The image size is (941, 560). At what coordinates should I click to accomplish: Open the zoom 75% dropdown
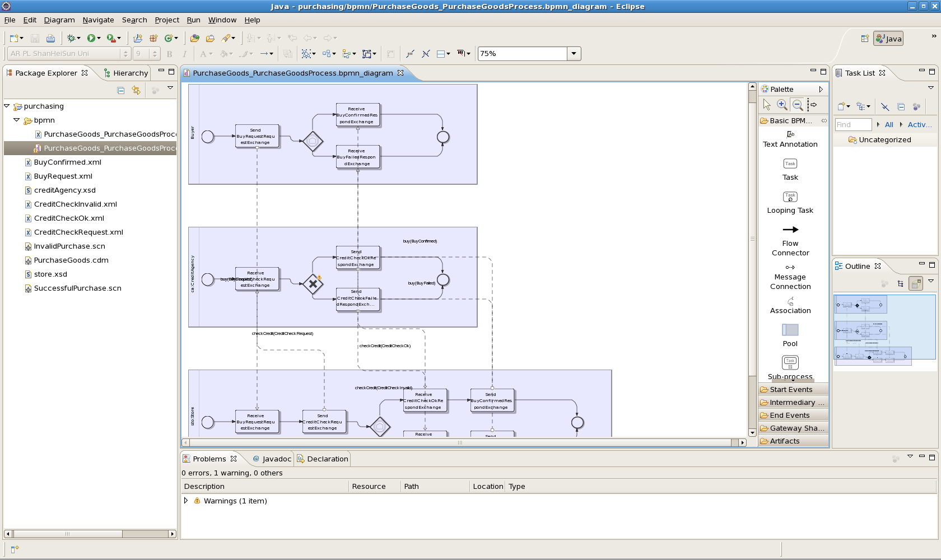click(574, 54)
